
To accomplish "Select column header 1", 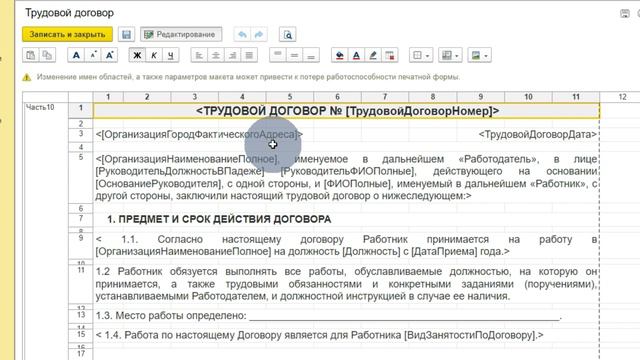I will point(108,97).
